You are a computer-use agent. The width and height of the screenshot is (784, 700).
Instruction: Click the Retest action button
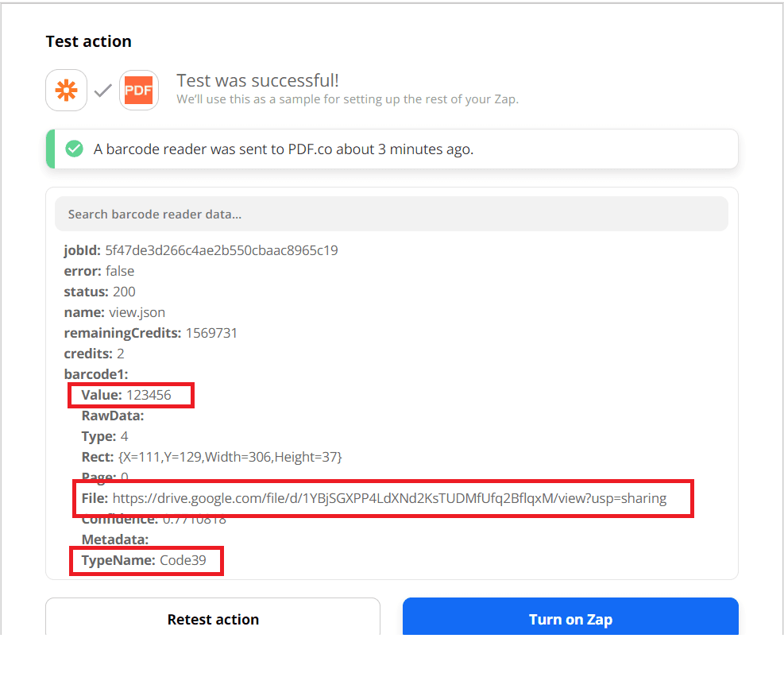tap(213, 620)
